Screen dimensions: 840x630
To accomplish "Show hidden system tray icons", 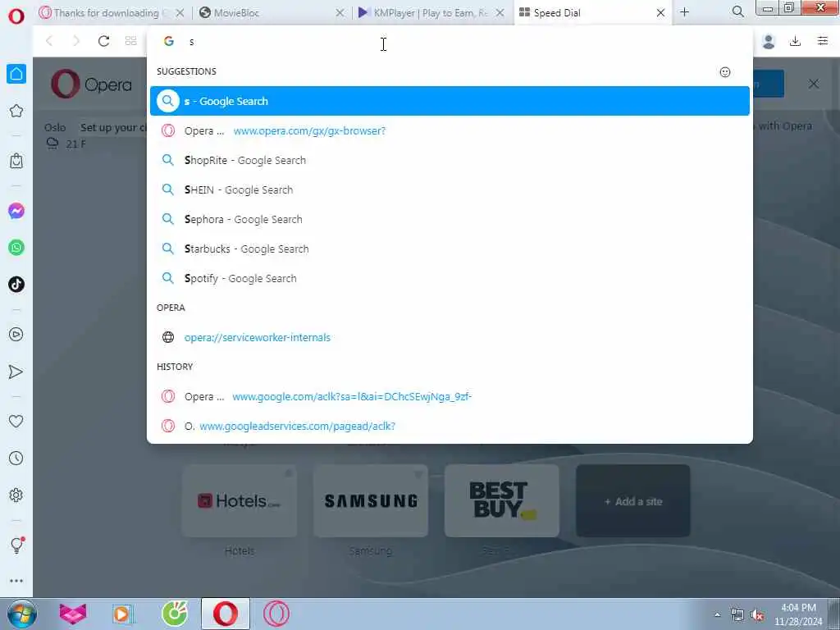I will coord(718,615).
